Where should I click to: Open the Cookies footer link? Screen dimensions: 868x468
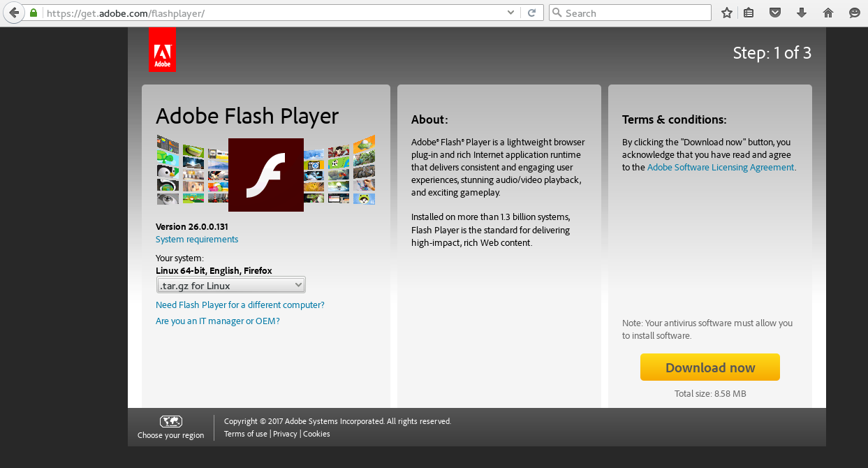pos(316,434)
